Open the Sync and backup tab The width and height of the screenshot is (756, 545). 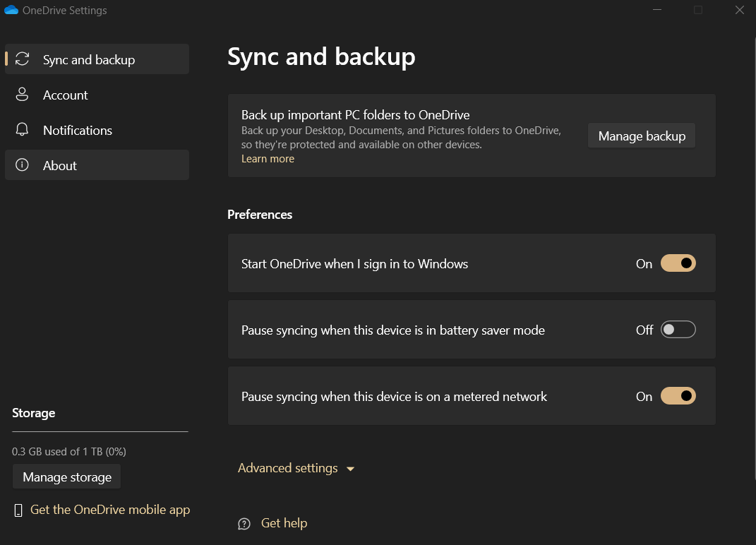pos(97,59)
